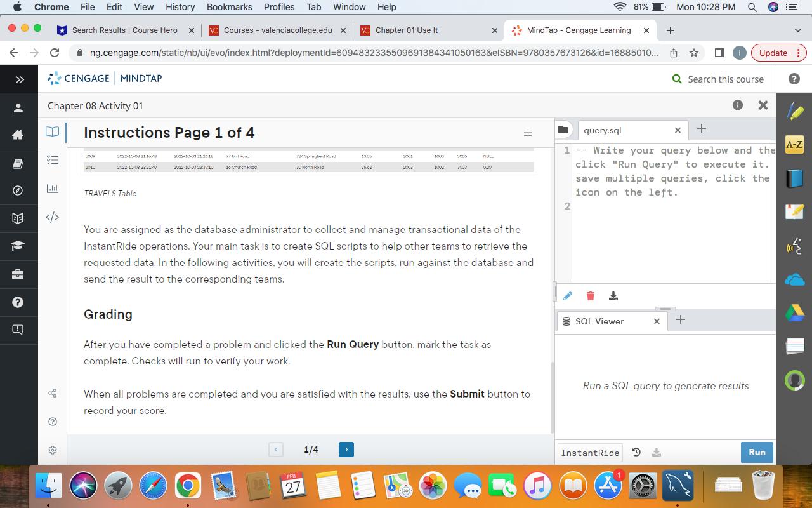The image size is (812, 508).
Task: Close Chapter 08 Activity 01
Action: [763, 105]
